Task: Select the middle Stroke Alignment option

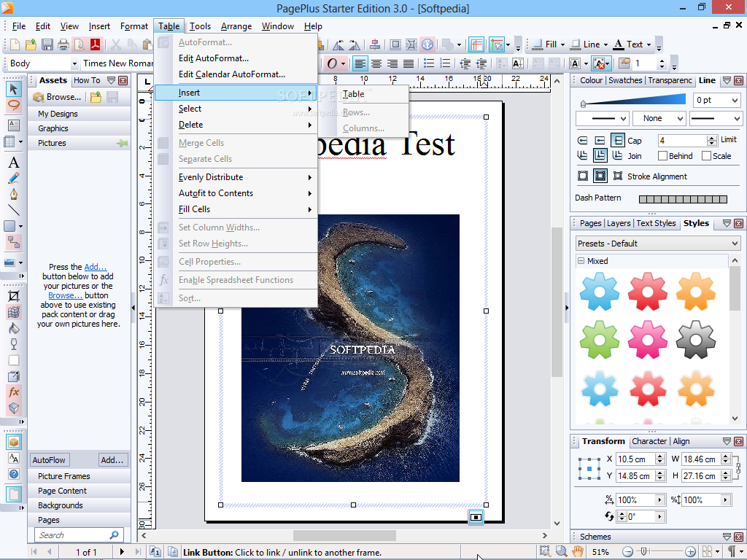Action: pyautogui.click(x=600, y=176)
